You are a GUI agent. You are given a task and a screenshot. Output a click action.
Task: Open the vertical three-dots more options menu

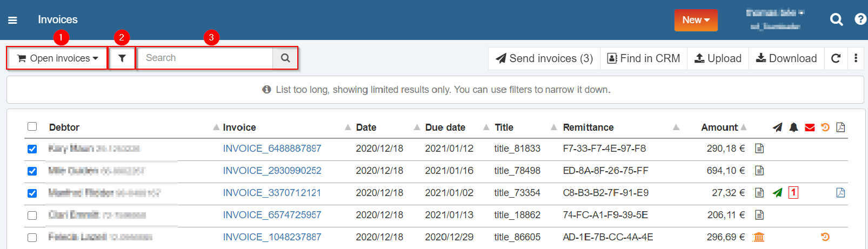856,58
